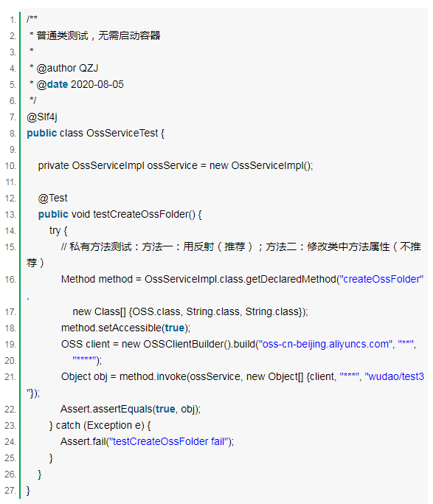Click the "wudao/test3" string literal
Image resolution: width=433 pixels, height=504 pixels.
pos(395,376)
